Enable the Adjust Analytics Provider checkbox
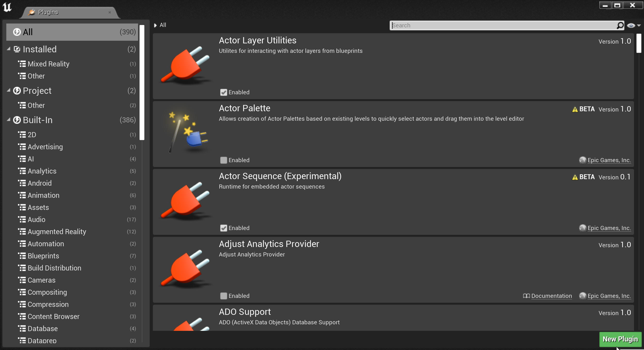The width and height of the screenshot is (644, 350). 223,296
